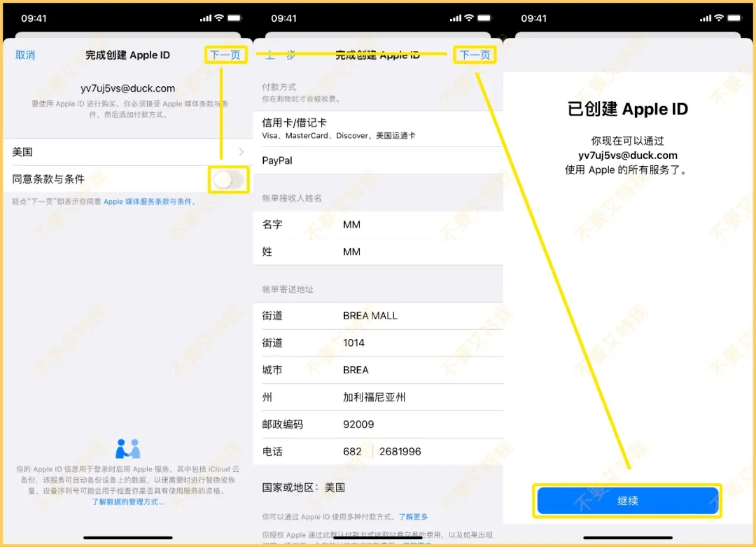This screenshot has height=547, width=756.
Task: Tap the 国家或地区：美国 text
Action: pyautogui.click(x=304, y=487)
